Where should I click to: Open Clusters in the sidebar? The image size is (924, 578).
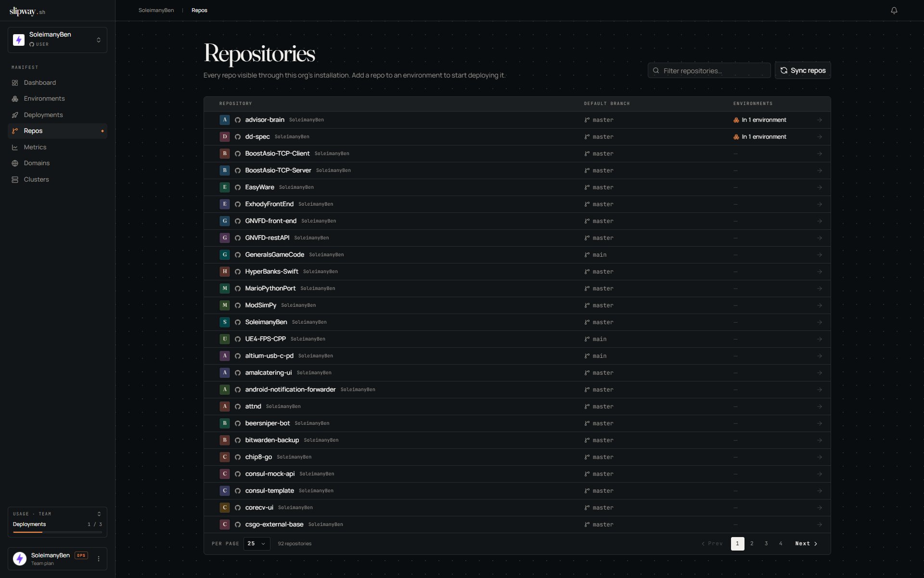[57, 180]
